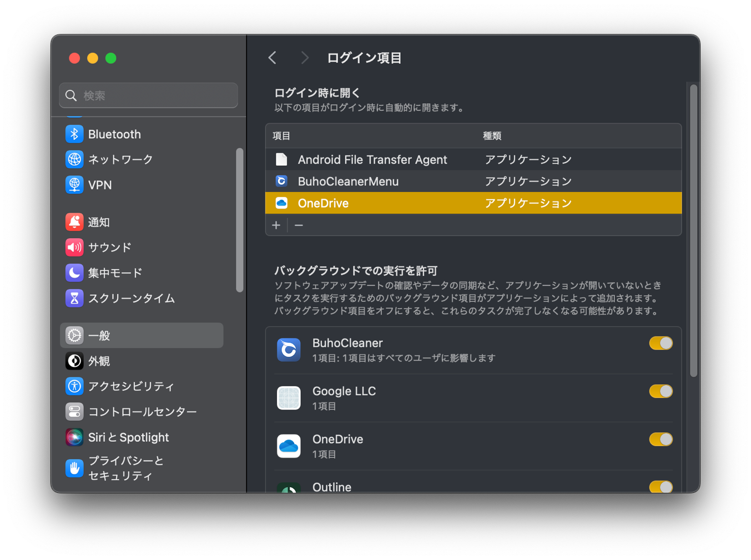Click the 集中モード moon icon
751x560 pixels.
(74, 273)
